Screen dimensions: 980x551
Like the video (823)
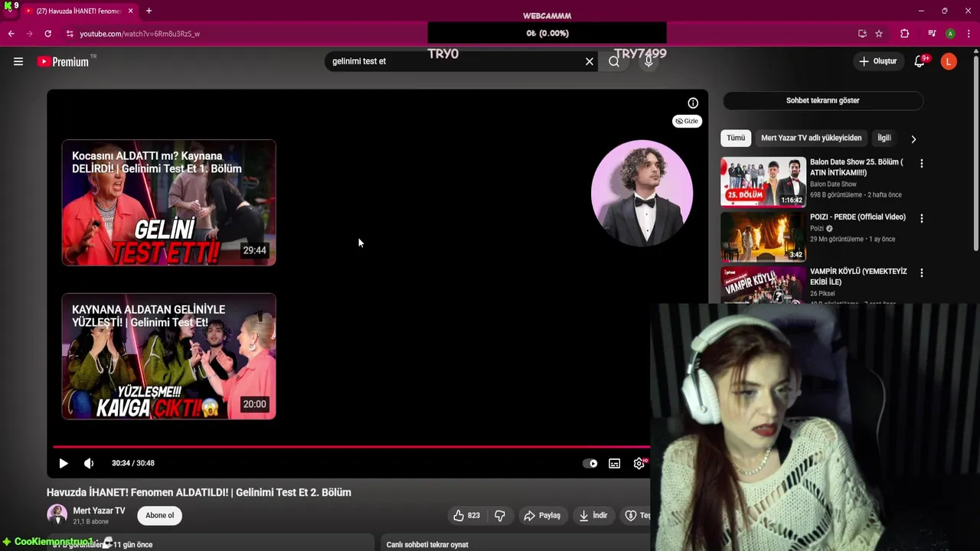coord(466,515)
